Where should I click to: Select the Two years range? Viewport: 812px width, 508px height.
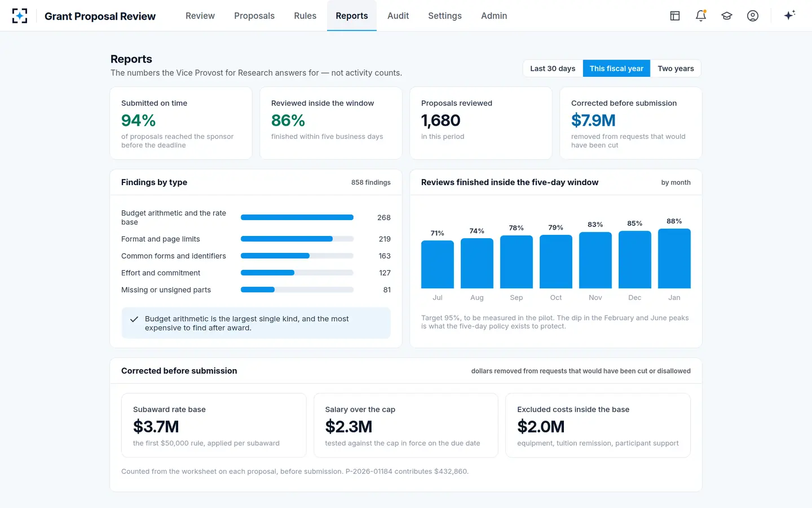(676, 68)
